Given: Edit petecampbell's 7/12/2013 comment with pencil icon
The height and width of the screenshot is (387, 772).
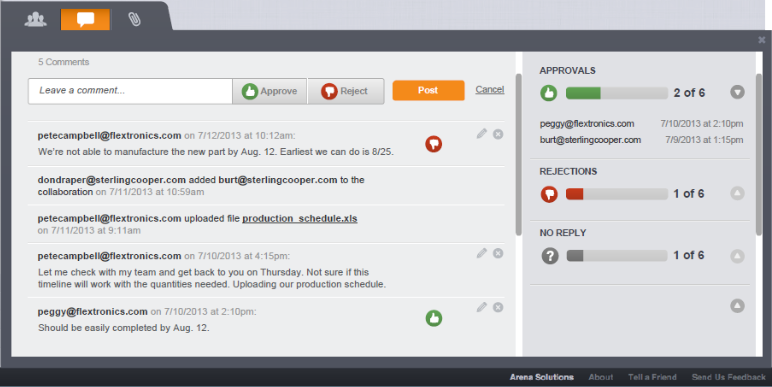Looking at the screenshot, I should point(482,133).
